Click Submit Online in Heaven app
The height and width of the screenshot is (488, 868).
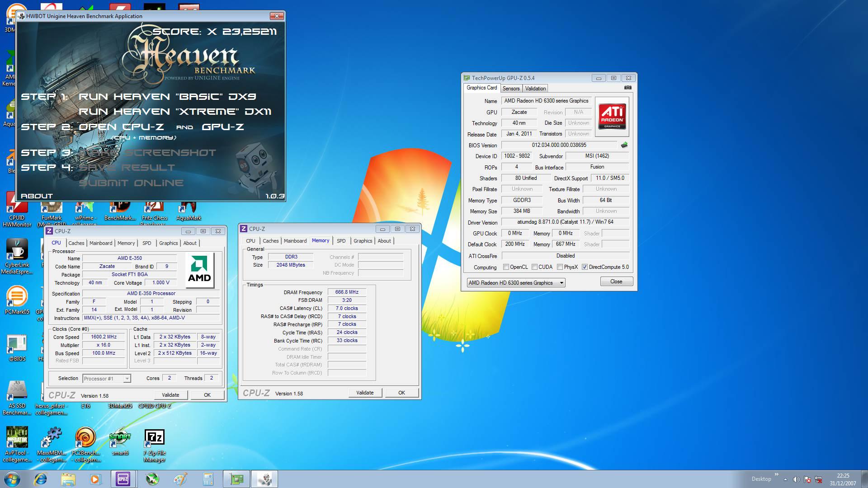131,183
